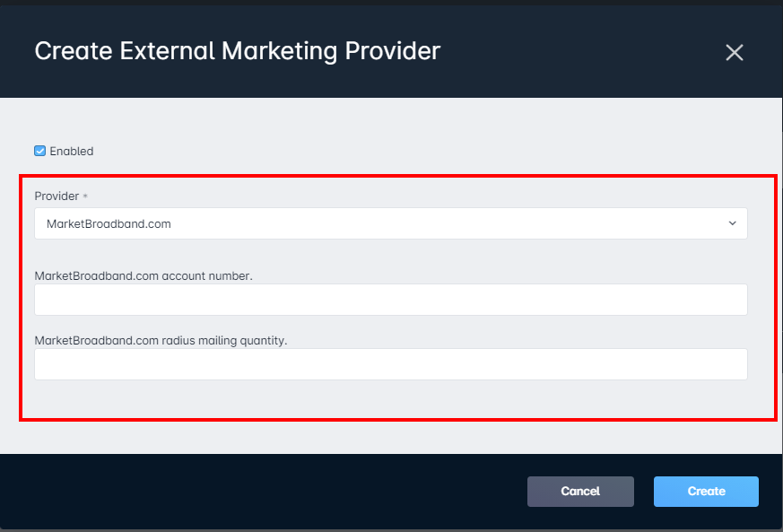Click the chevron arrow in Provider field

pos(732,223)
